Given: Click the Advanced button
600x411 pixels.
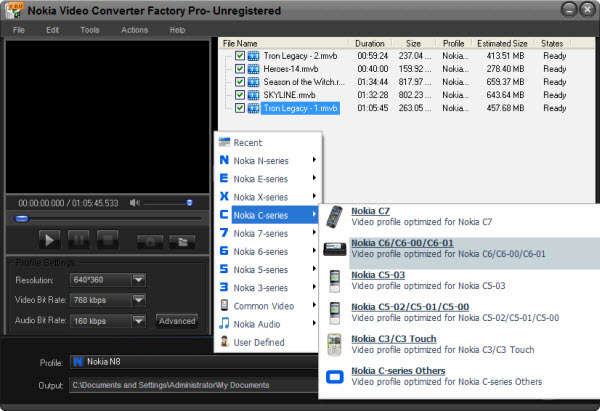Looking at the screenshot, I should pos(177,321).
